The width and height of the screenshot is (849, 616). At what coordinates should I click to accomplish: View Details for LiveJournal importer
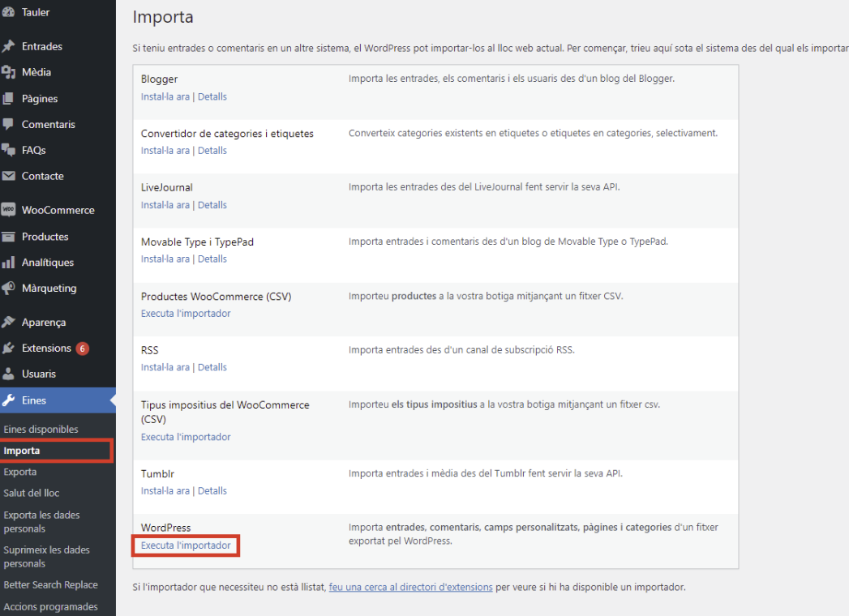coord(212,205)
